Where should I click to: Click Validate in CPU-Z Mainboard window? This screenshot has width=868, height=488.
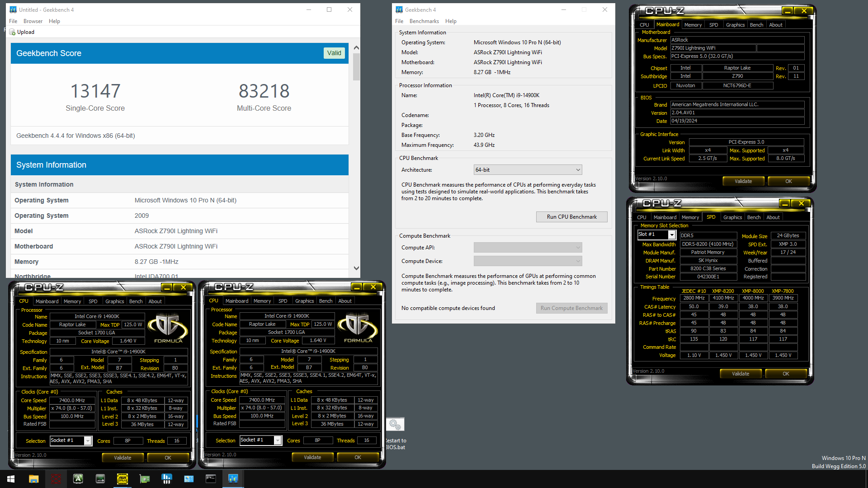point(743,181)
